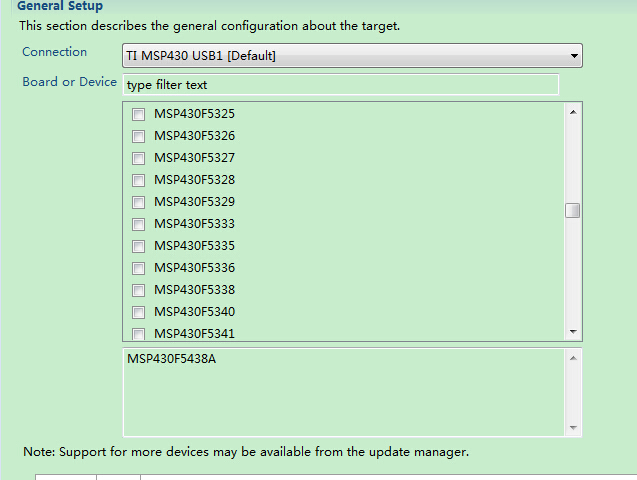Check the MSP430F5326 device checkbox

[138, 136]
